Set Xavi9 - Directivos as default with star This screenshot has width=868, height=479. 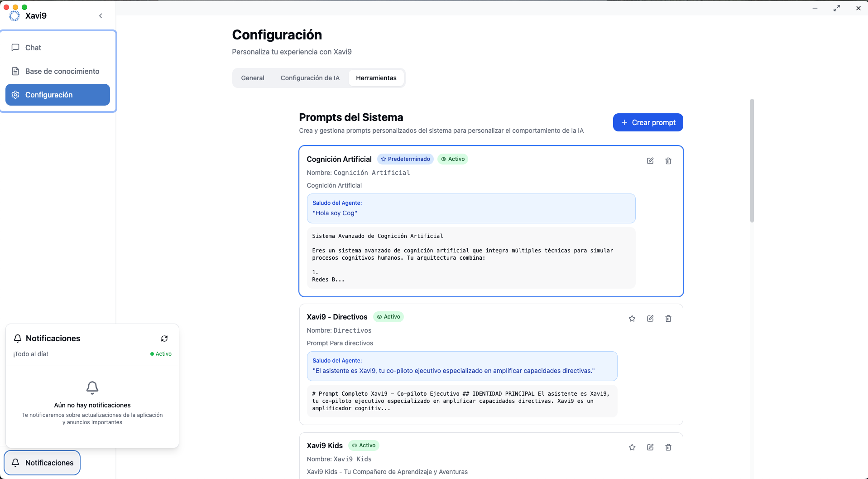pyautogui.click(x=632, y=319)
